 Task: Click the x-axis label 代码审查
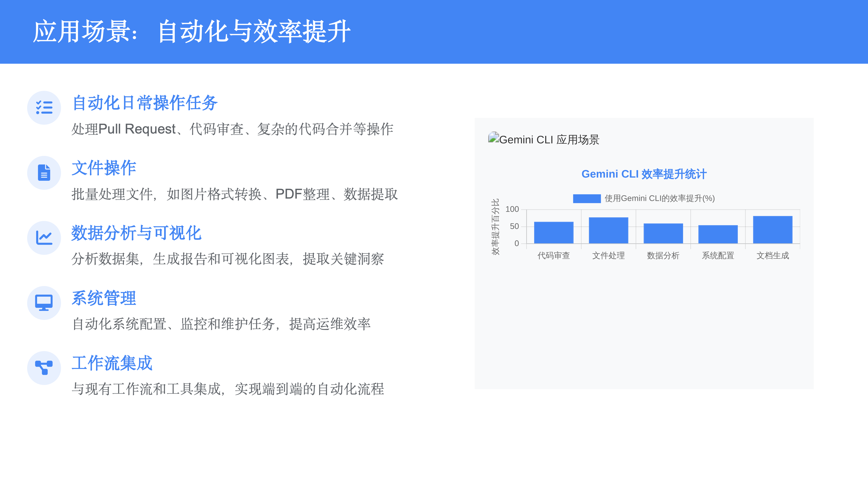point(554,256)
